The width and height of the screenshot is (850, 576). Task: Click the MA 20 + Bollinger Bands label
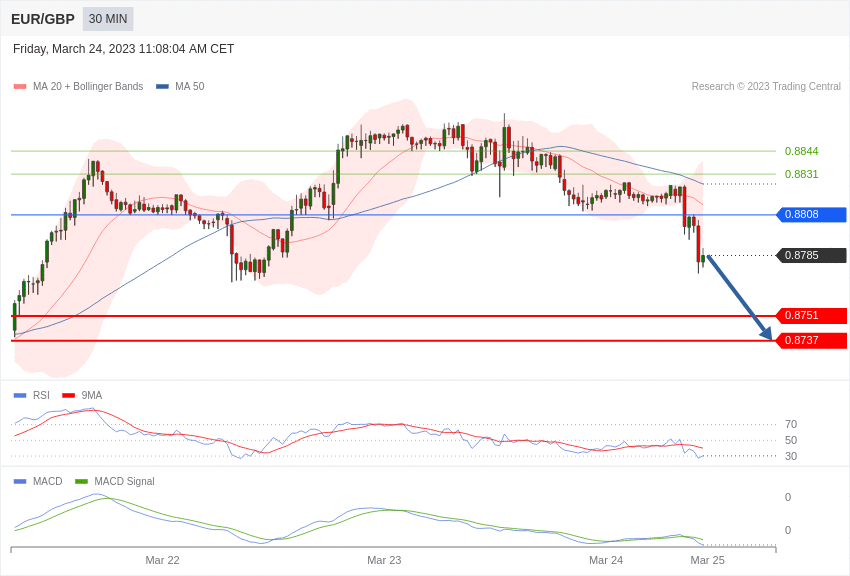tap(88, 86)
